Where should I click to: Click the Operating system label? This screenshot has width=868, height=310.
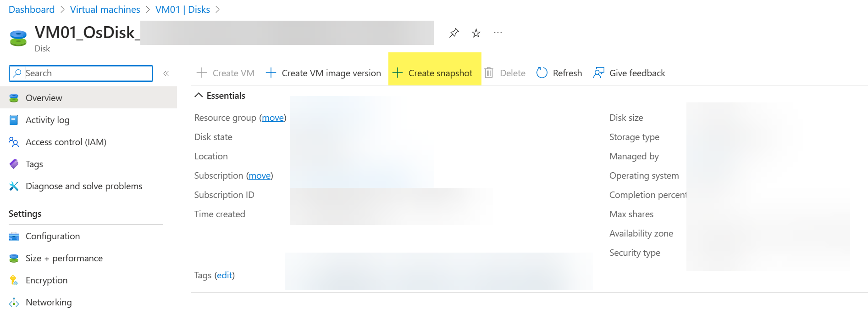(644, 176)
